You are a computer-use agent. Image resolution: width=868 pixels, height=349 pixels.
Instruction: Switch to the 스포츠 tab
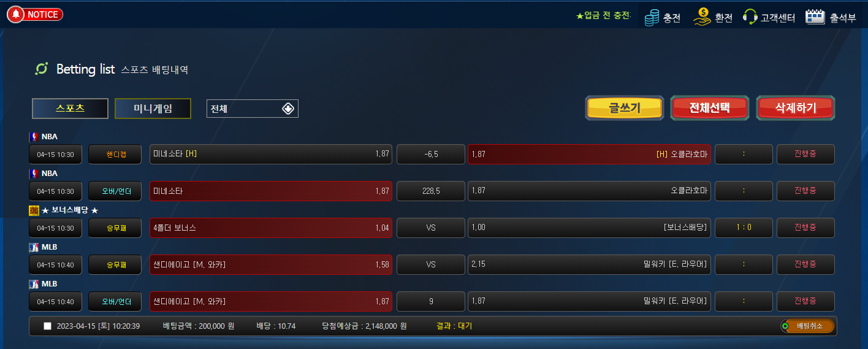pyautogui.click(x=70, y=109)
